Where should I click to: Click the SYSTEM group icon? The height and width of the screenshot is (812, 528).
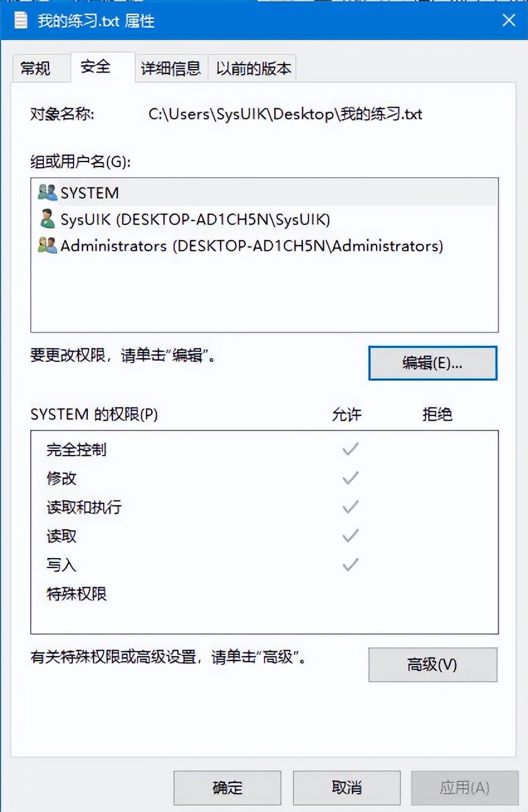(x=47, y=193)
